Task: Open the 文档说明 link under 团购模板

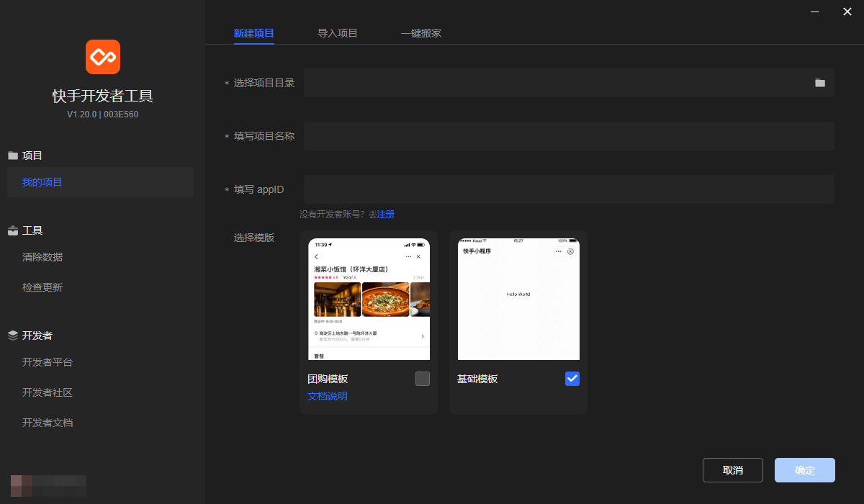Action: pos(327,396)
